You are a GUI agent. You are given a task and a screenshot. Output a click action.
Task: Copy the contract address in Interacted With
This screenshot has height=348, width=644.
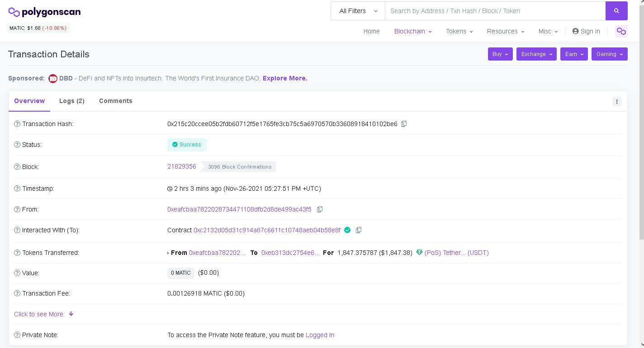359,230
